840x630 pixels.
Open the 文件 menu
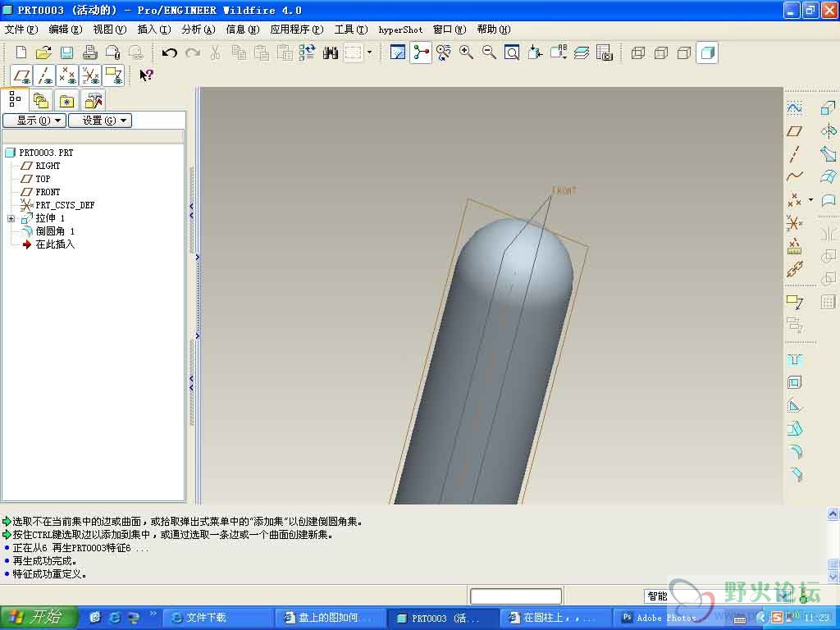21,30
